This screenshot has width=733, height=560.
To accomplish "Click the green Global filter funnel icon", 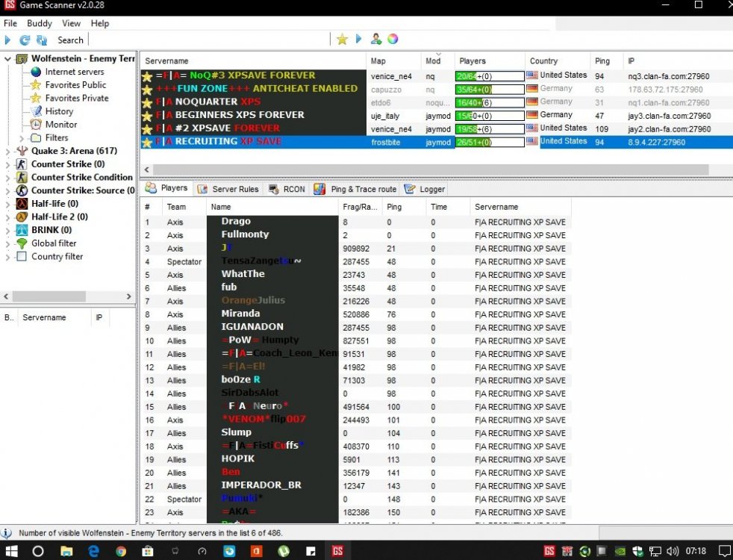I will click(x=22, y=243).
